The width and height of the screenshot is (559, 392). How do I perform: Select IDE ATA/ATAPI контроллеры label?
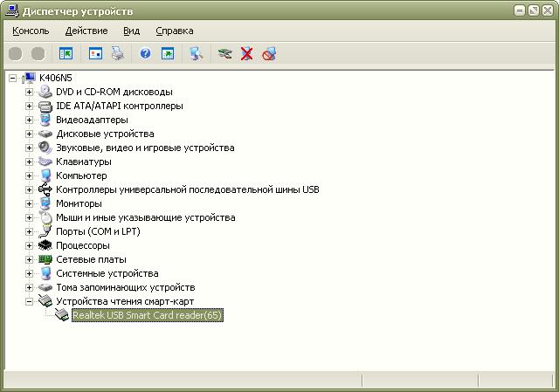(120, 106)
